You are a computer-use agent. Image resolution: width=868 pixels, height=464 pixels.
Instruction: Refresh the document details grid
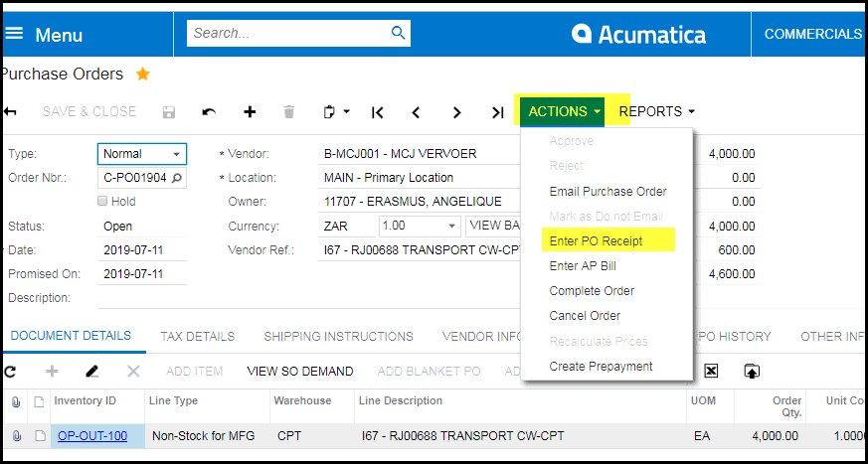[11, 372]
